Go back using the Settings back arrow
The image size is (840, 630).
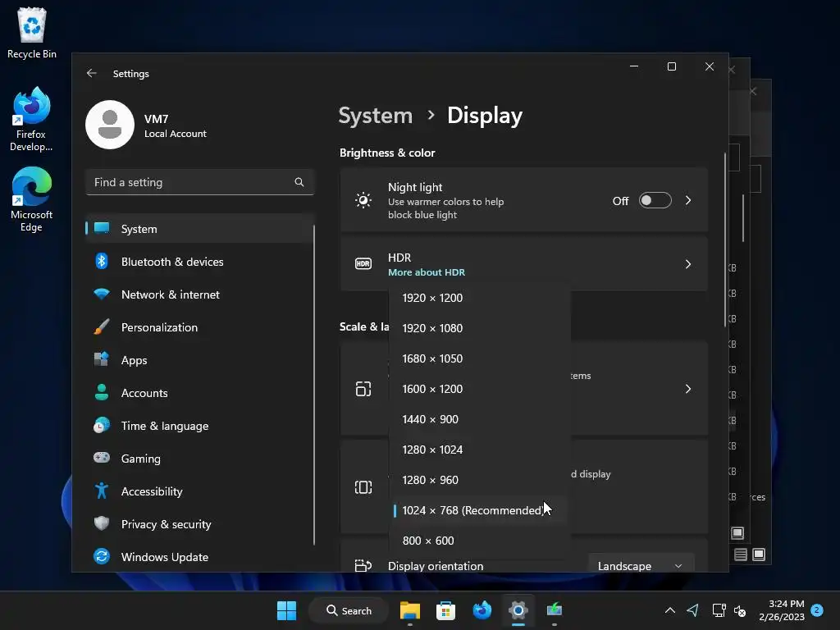click(x=92, y=73)
